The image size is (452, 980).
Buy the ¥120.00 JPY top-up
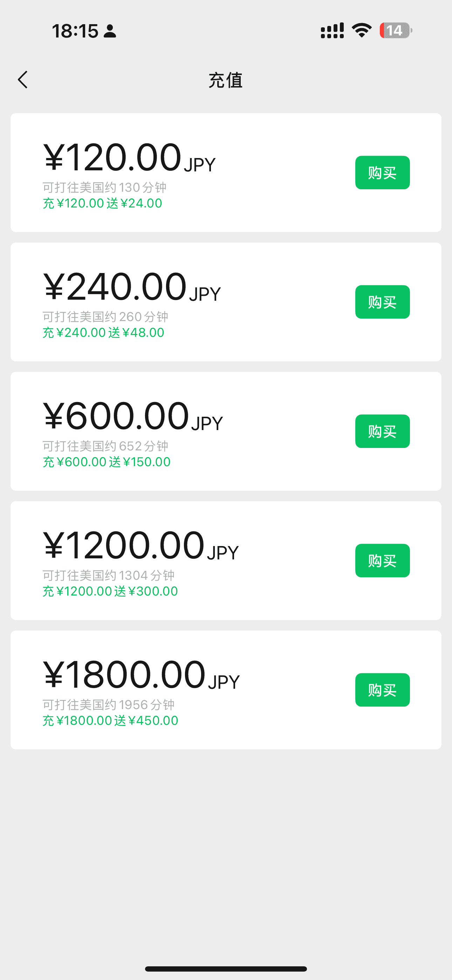pyautogui.click(x=382, y=172)
